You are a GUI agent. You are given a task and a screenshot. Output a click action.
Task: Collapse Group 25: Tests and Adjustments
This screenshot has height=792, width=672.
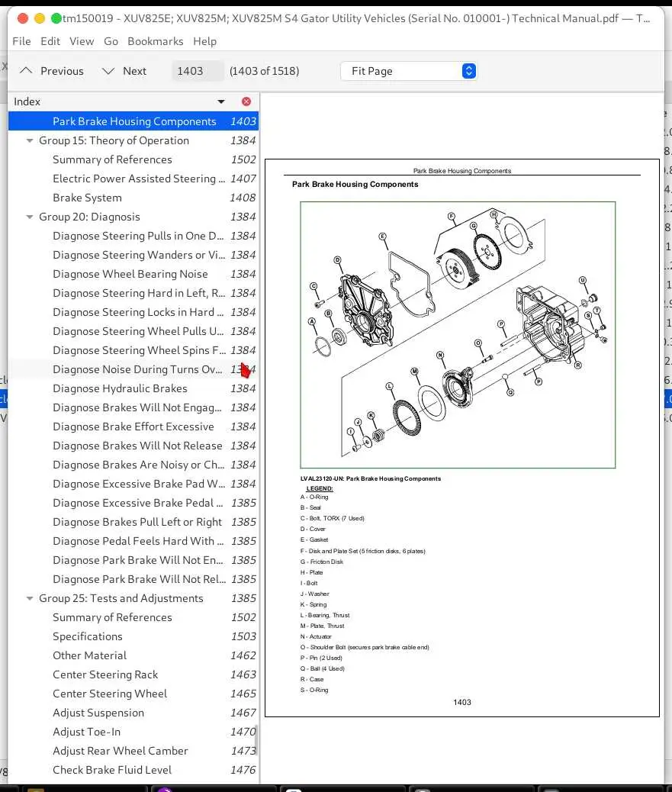pos(30,598)
